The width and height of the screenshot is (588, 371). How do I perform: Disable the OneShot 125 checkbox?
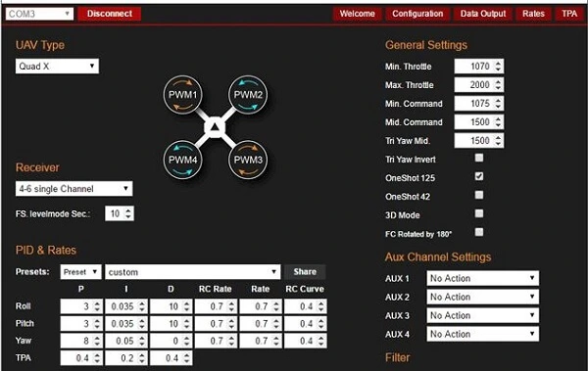[479, 176]
